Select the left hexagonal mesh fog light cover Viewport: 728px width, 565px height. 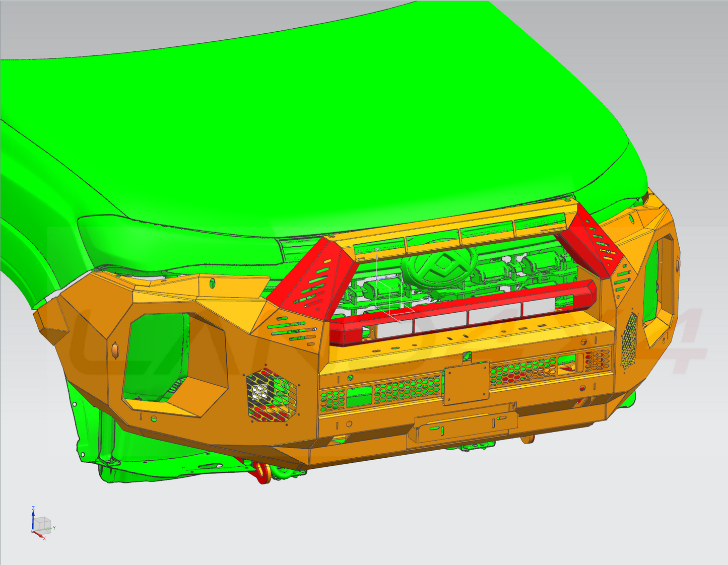(x=271, y=396)
